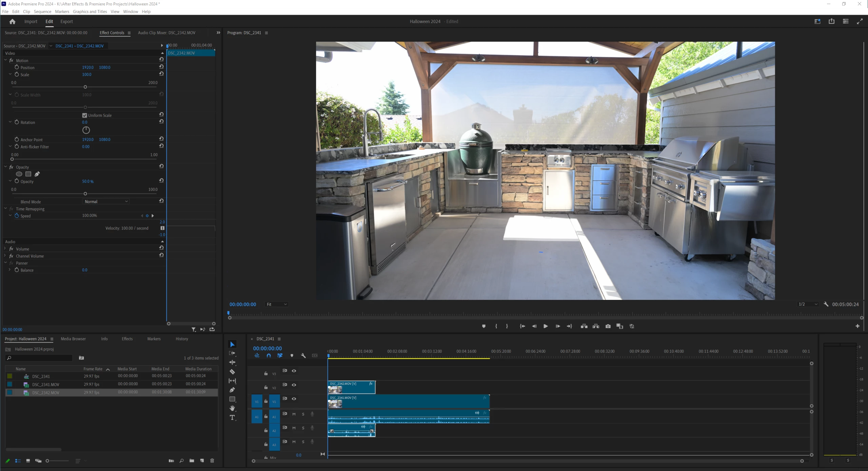Click the Opacity slider handle

tap(85, 194)
